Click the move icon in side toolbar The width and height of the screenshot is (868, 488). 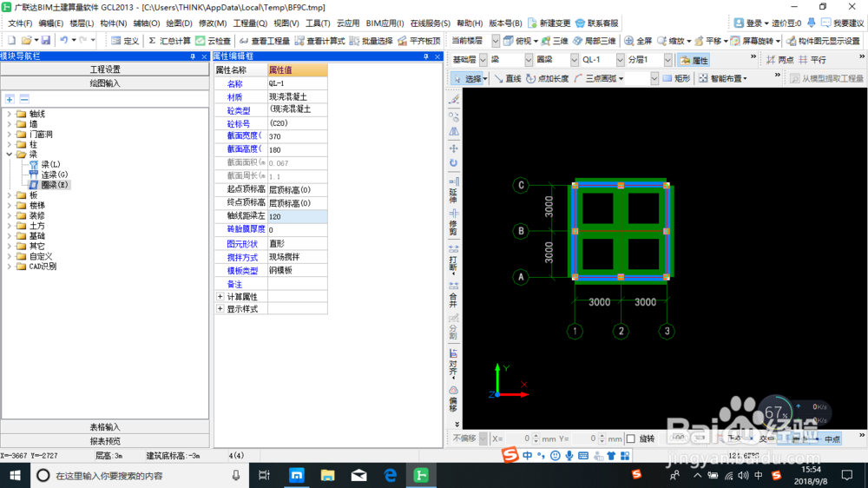coord(453,148)
